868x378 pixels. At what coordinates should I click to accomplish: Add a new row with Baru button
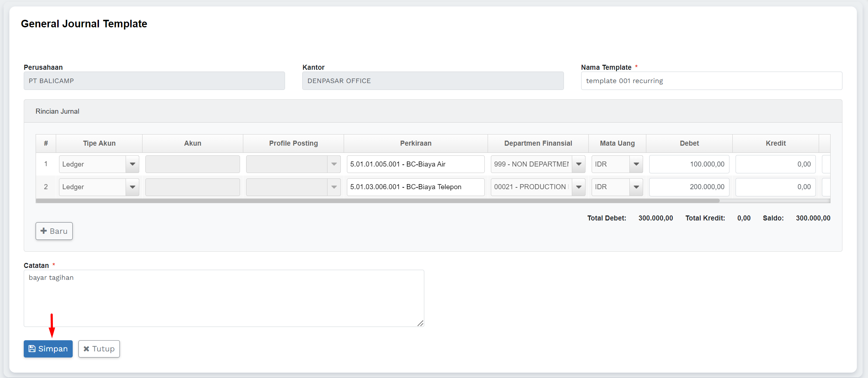(x=54, y=231)
